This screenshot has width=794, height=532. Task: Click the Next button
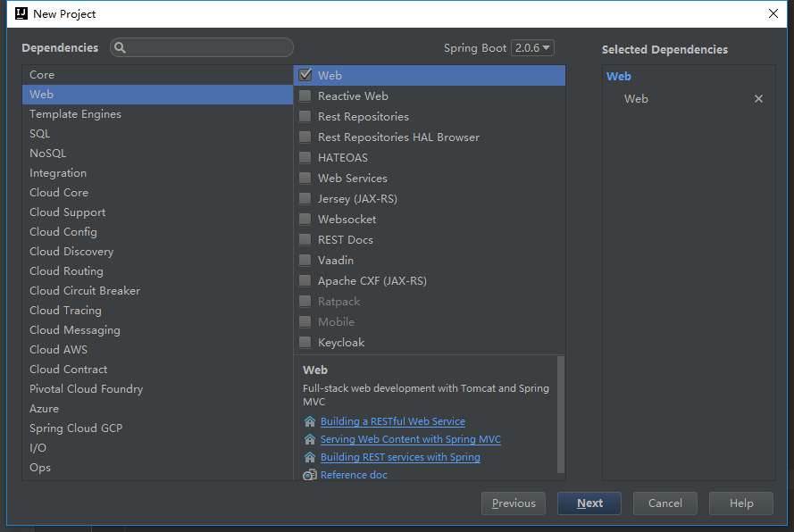pyautogui.click(x=589, y=503)
